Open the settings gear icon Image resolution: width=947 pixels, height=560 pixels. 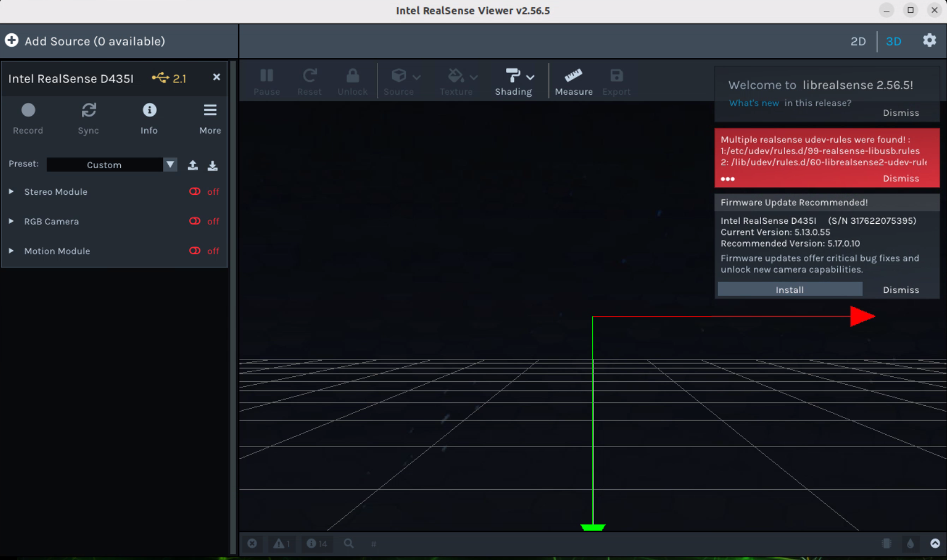929,41
